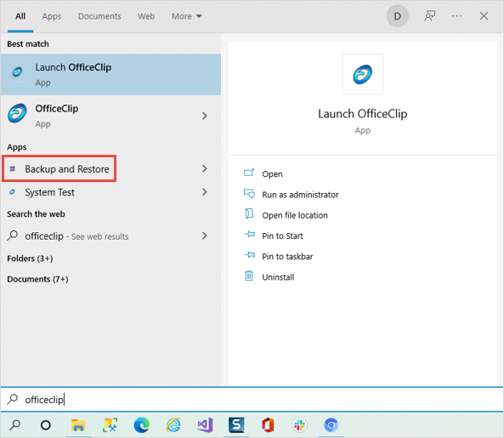Expand the System Test result arrow
504x438 pixels.
[205, 192]
